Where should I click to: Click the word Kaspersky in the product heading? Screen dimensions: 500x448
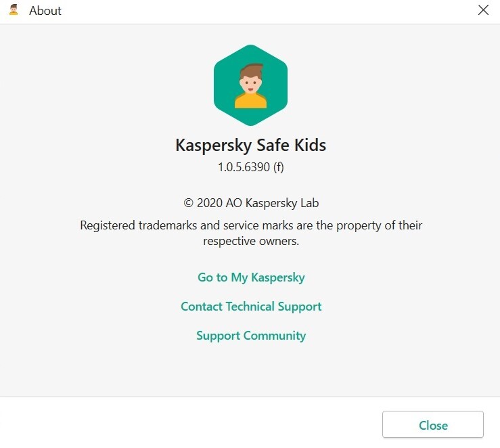click(214, 145)
